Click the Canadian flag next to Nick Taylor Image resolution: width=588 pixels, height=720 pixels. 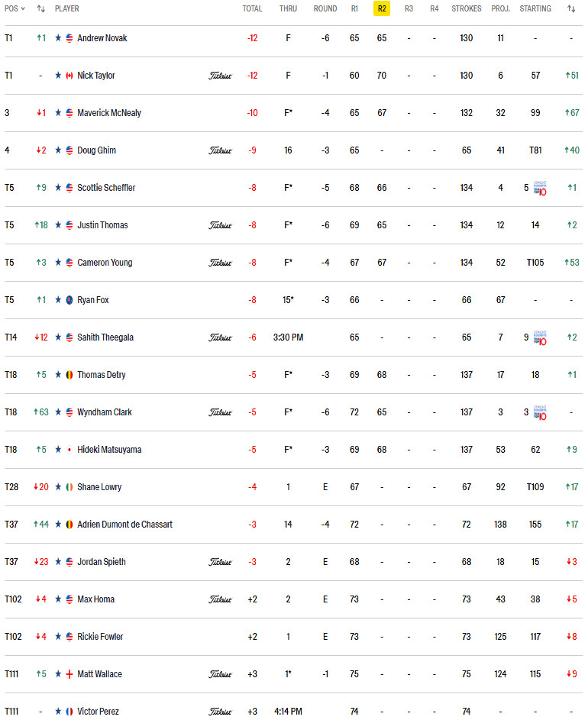click(69, 76)
